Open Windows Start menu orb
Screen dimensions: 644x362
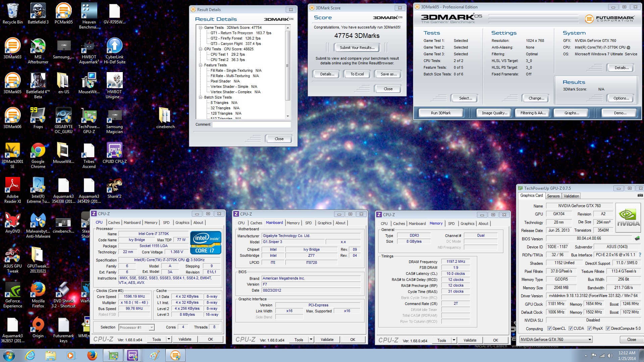pos(9,355)
